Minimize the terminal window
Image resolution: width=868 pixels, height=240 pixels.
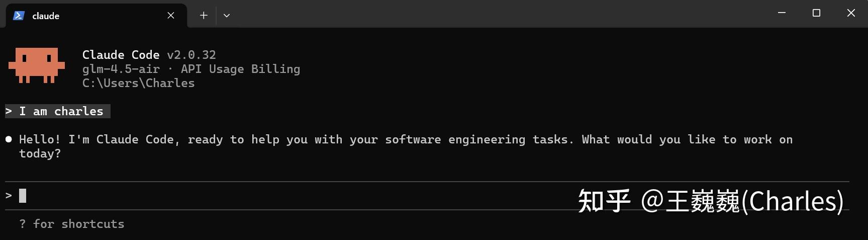click(x=782, y=13)
